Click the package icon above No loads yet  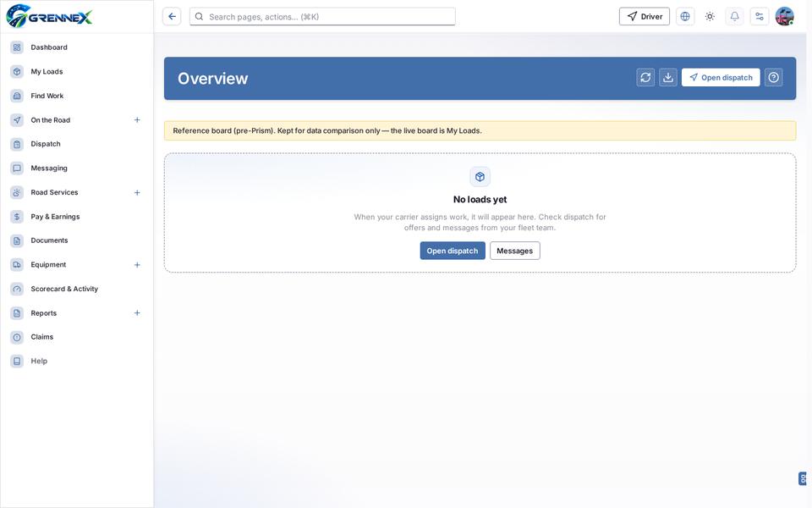click(480, 177)
